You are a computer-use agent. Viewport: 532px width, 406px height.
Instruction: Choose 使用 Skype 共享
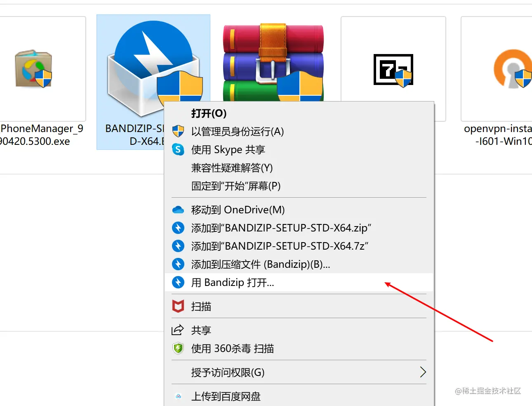point(299,150)
